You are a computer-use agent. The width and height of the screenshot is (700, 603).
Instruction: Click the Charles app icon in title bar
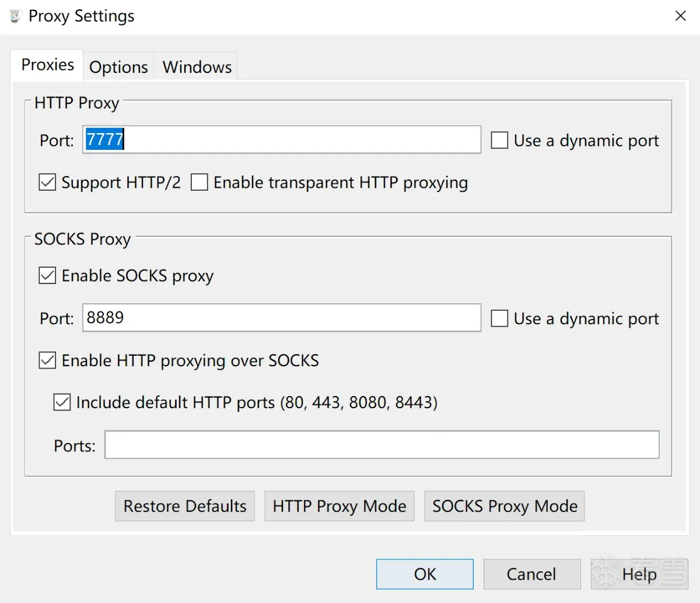[x=16, y=16]
